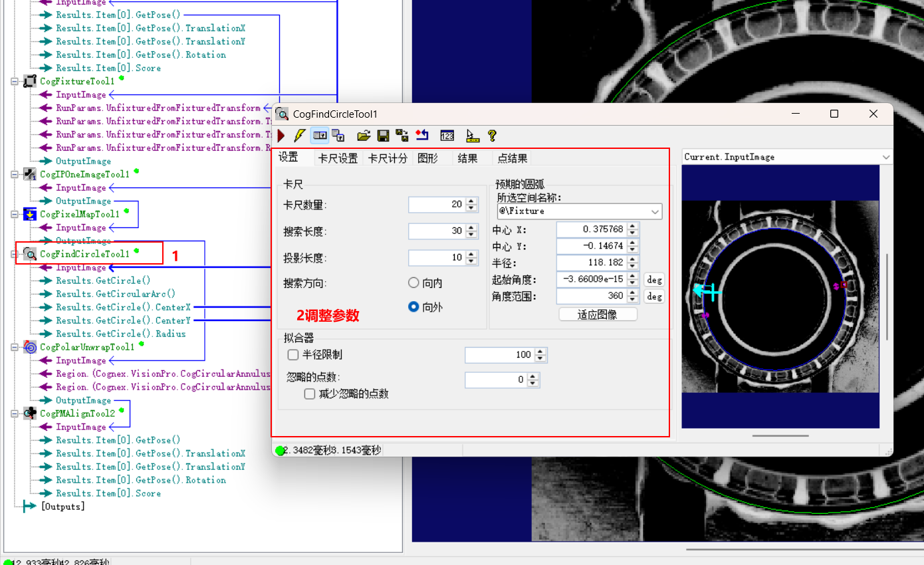924x565 pixels.
Task: Increase 半径 with the up stepper
Action: pyautogui.click(x=632, y=259)
